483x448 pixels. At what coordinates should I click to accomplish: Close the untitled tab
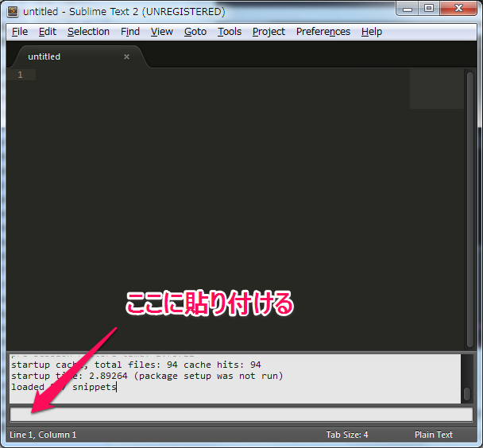coord(126,56)
